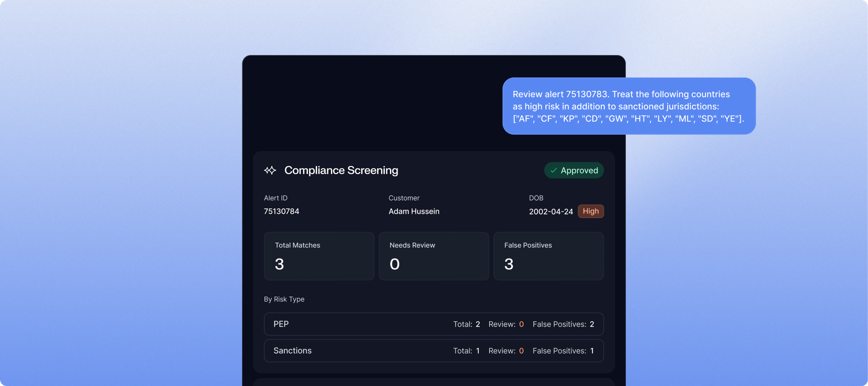Open the False Positives card

[x=549, y=256]
